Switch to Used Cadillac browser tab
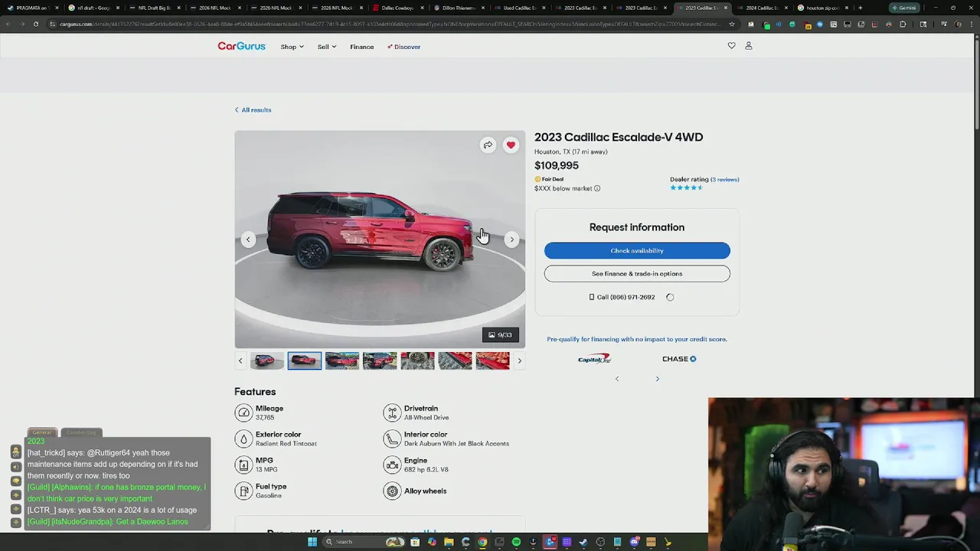The width and height of the screenshot is (980, 551). (x=518, y=8)
